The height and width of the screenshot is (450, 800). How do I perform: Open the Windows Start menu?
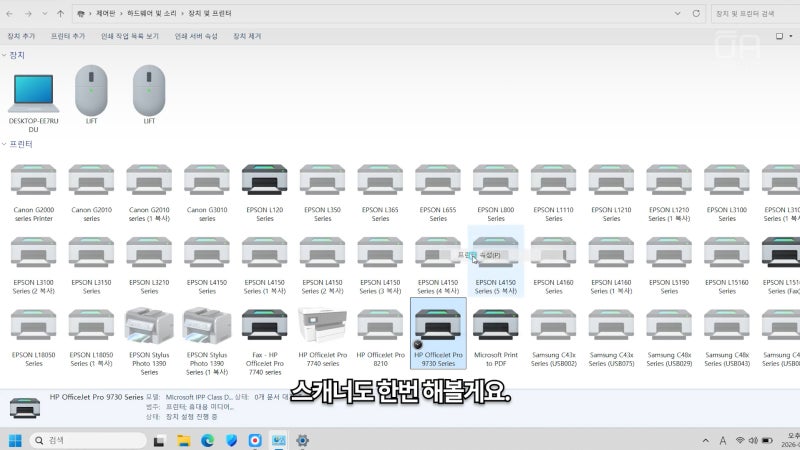pyautogui.click(x=15, y=440)
